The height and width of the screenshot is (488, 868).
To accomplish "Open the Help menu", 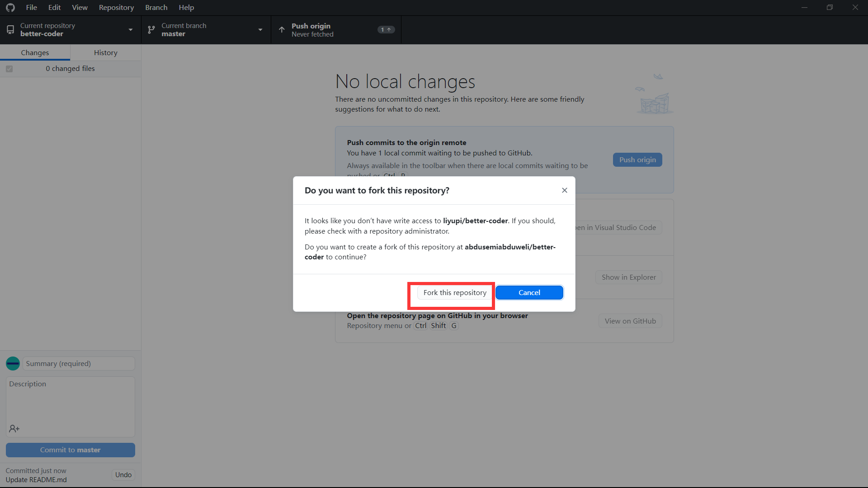I will (x=186, y=8).
